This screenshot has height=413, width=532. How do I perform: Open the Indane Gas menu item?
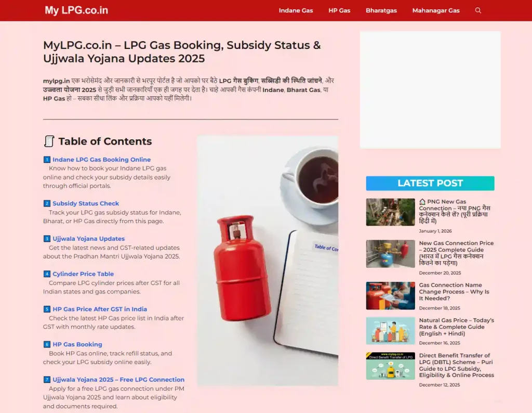[x=296, y=10]
